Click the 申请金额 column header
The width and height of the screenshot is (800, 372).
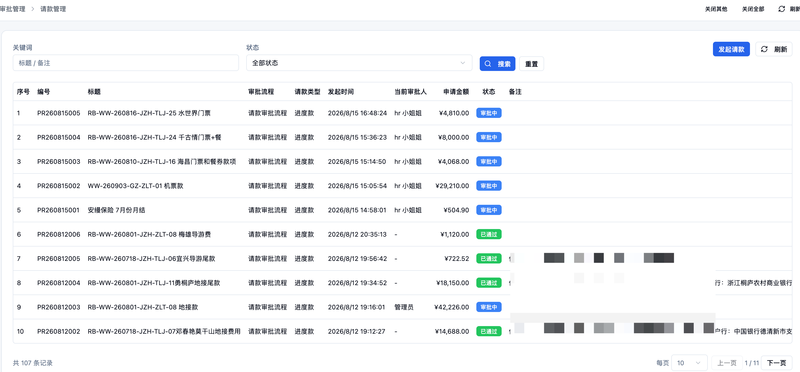click(x=456, y=92)
